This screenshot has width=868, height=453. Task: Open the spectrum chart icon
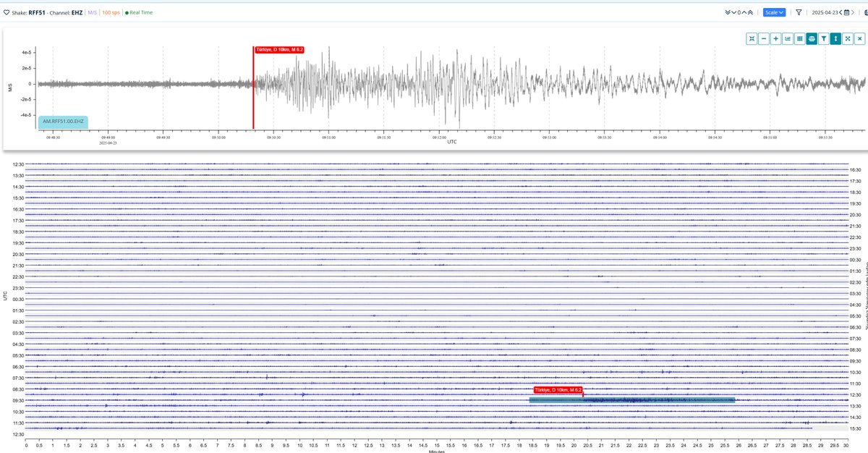788,38
